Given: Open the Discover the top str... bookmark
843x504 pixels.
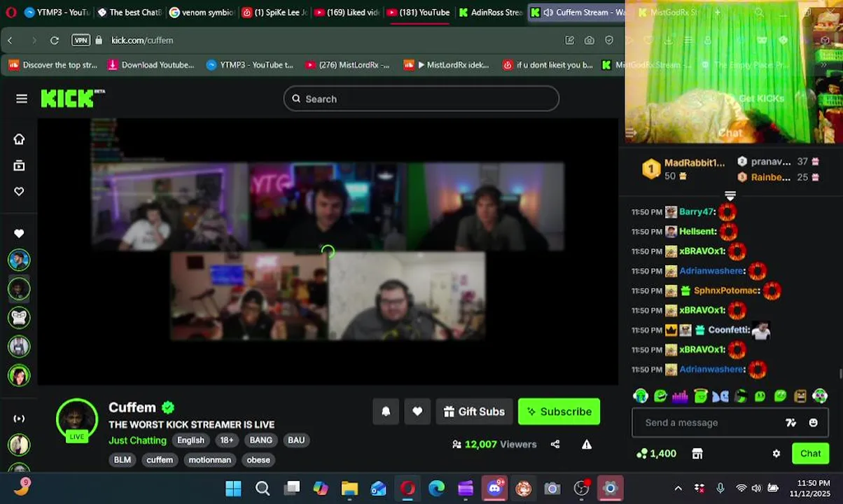Looking at the screenshot, I should (53, 65).
